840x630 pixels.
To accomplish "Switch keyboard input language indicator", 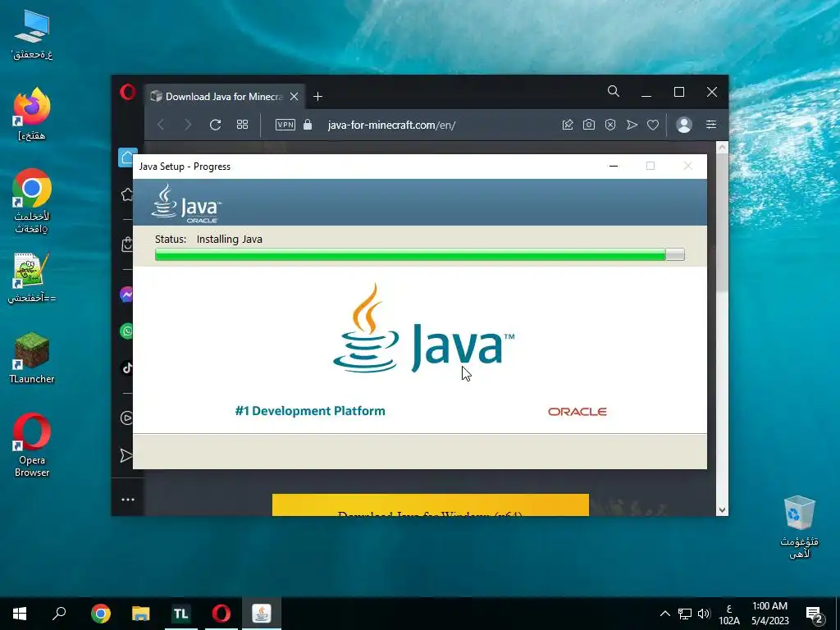I will (x=729, y=614).
